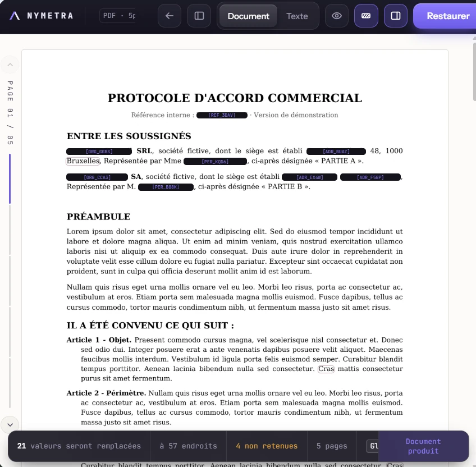Open the 4 non retenues item

pos(267,446)
